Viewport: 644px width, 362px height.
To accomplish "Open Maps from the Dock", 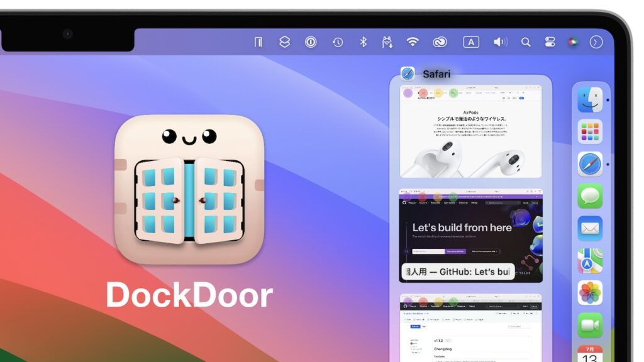I will pyautogui.click(x=590, y=260).
